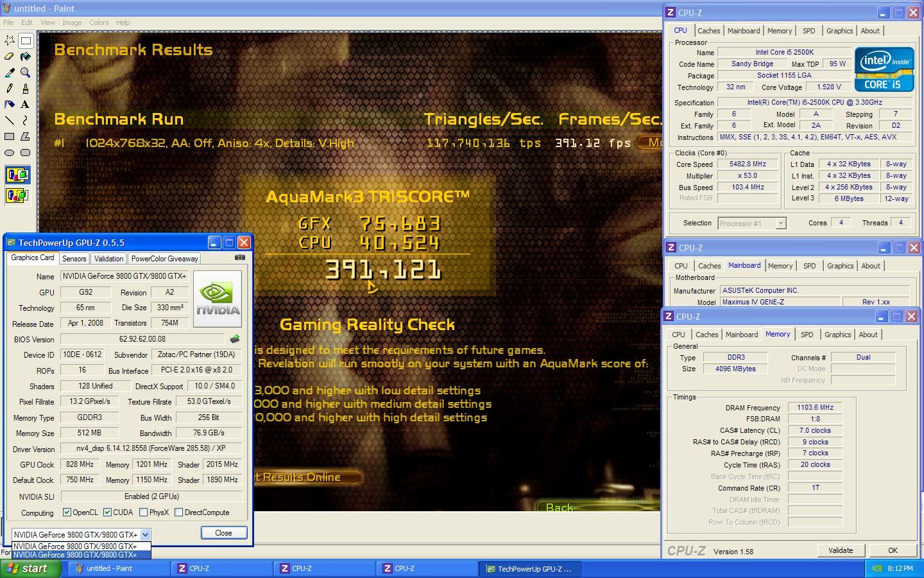Image resolution: width=924 pixels, height=578 pixels.
Task: Select the rectangular Select tool in Paint
Action: click(26, 40)
